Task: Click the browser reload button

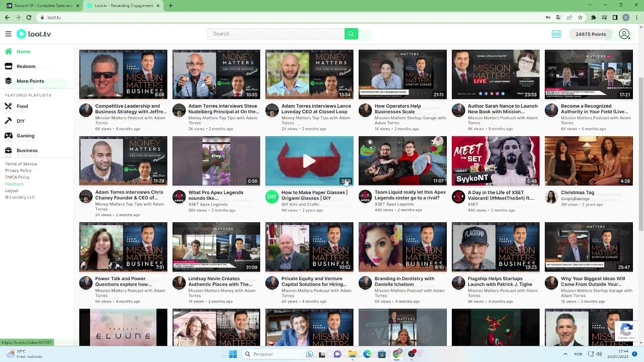Action: [x=29, y=17]
